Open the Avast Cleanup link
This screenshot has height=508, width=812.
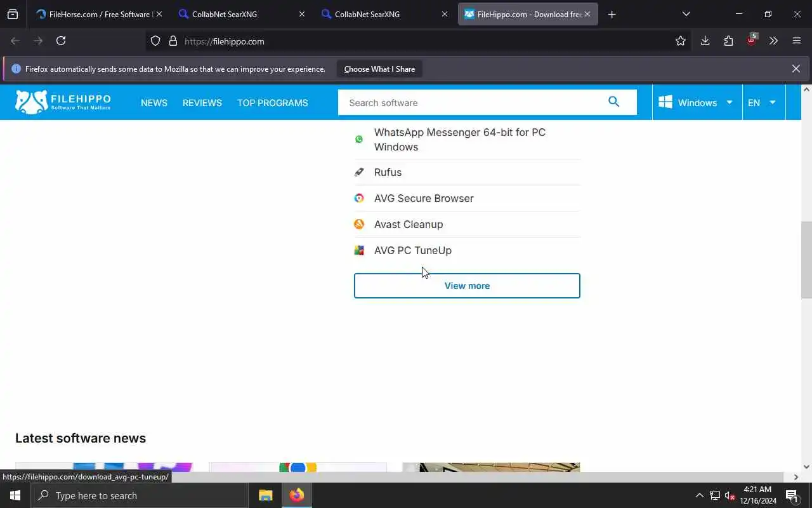tap(409, 224)
